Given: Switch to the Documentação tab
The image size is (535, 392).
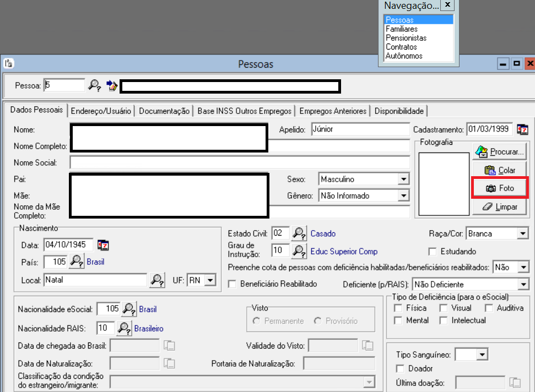Looking at the screenshot, I should 164,111.
